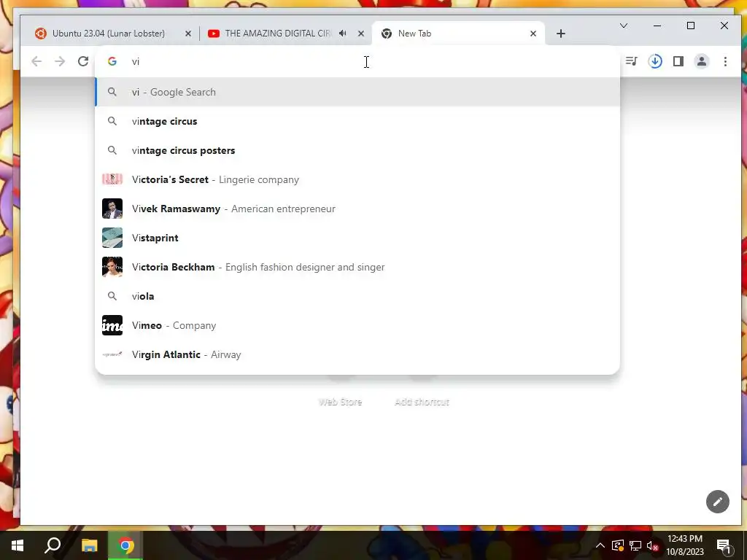Open the Windows Start menu
Image resolution: width=747 pixels, height=560 pixels.
tap(18, 545)
